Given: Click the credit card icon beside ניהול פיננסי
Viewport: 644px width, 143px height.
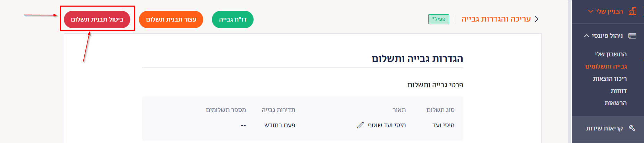Looking at the screenshot, I should pos(633,35).
